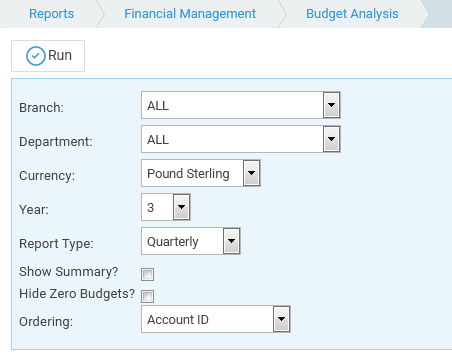The width and height of the screenshot is (452, 364).
Task: Enable the Show Summary checkbox
Action: click(147, 274)
